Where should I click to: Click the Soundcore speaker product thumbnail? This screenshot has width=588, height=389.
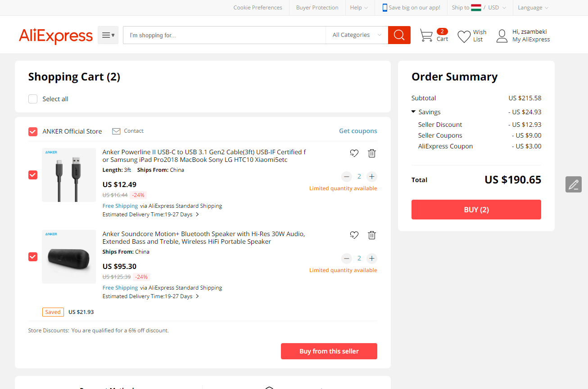tap(69, 257)
